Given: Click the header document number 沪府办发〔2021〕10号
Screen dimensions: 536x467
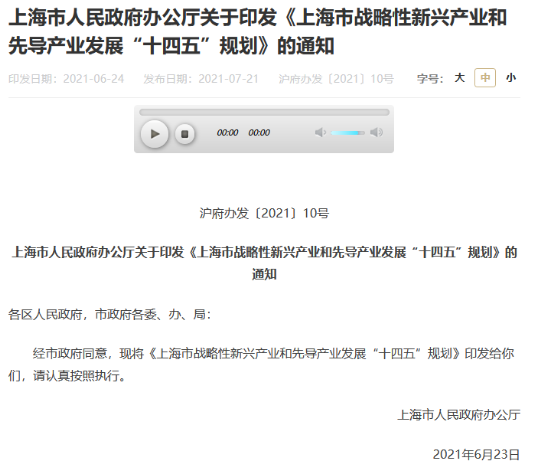Looking at the screenshot, I should (336, 79).
